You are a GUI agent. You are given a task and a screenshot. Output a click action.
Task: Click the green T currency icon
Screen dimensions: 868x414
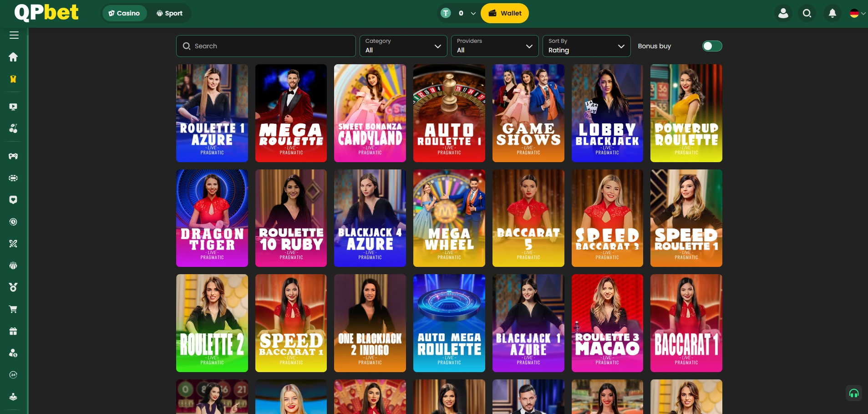(x=446, y=13)
